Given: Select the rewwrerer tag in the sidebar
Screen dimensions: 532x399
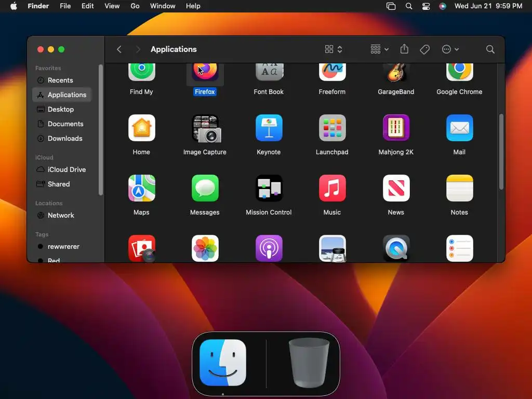Looking at the screenshot, I should [x=62, y=247].
